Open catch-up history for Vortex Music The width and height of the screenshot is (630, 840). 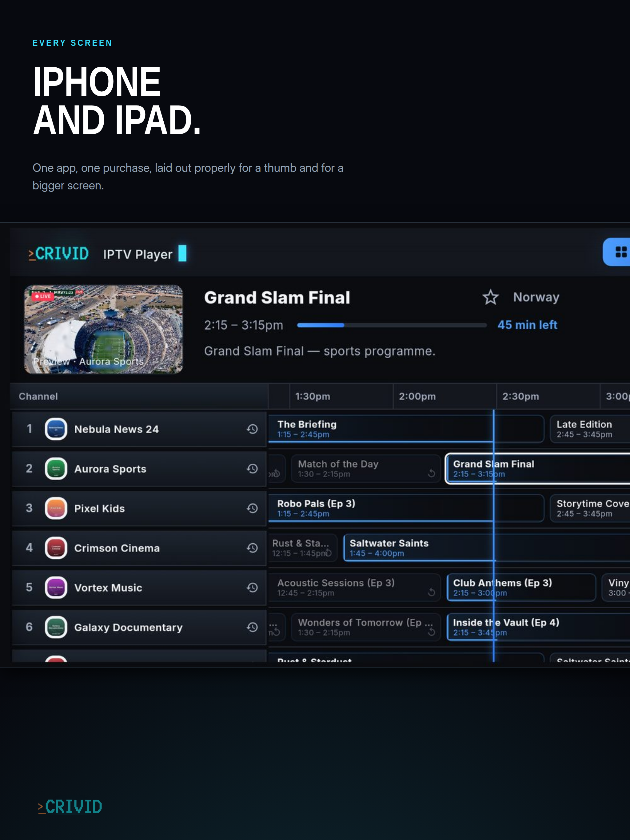pyautogui.click(x=252, y=588)
